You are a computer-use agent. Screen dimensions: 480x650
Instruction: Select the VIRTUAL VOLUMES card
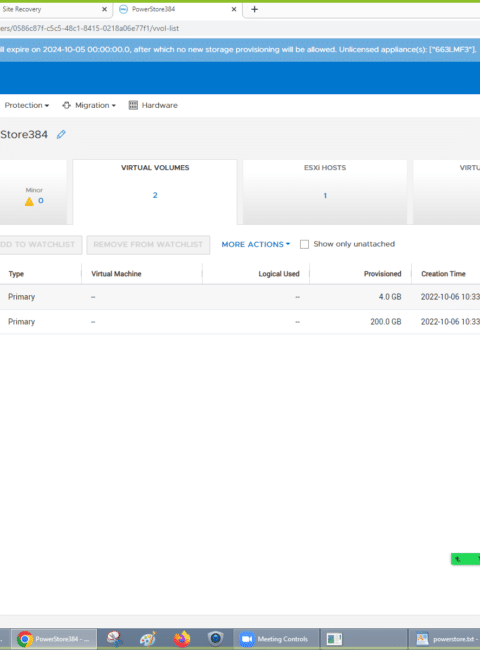pos(155,192)
